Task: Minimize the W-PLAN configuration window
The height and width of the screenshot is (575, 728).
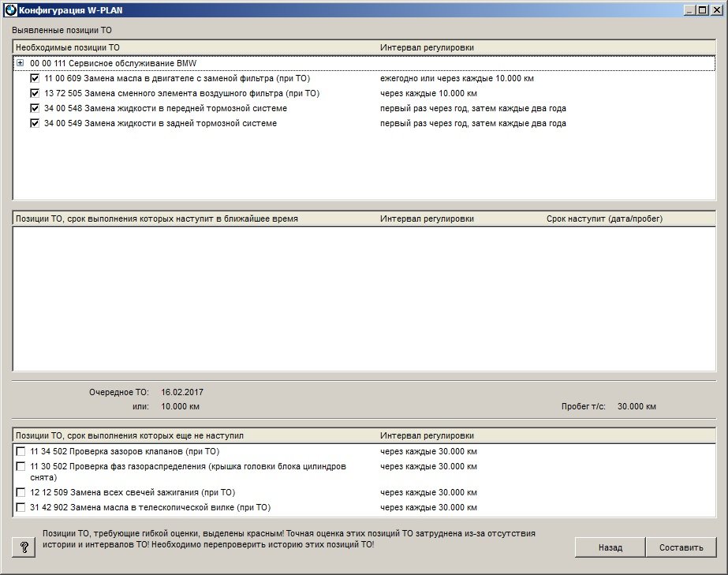Action: (x=690, y=9)
